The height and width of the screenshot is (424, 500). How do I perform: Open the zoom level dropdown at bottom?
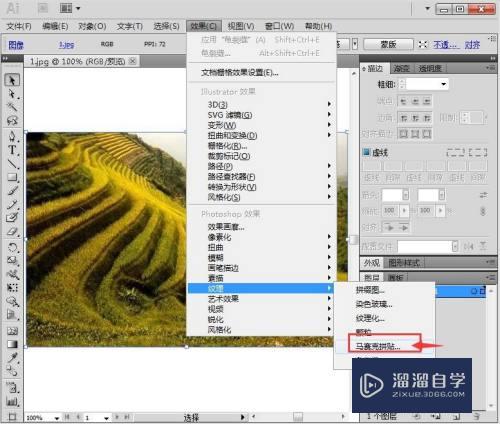(57, 418)
